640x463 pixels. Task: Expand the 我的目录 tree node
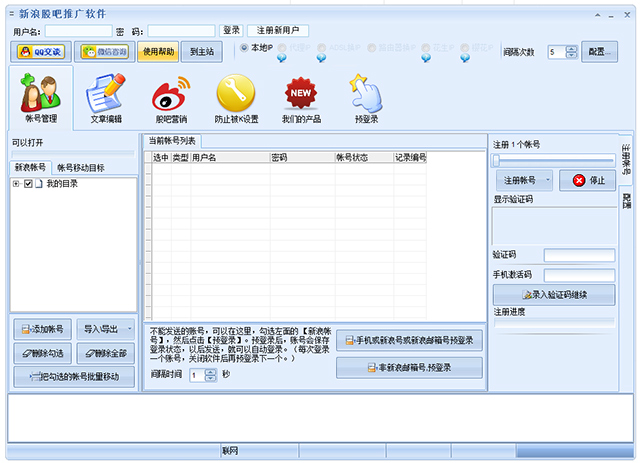point(16,184)
